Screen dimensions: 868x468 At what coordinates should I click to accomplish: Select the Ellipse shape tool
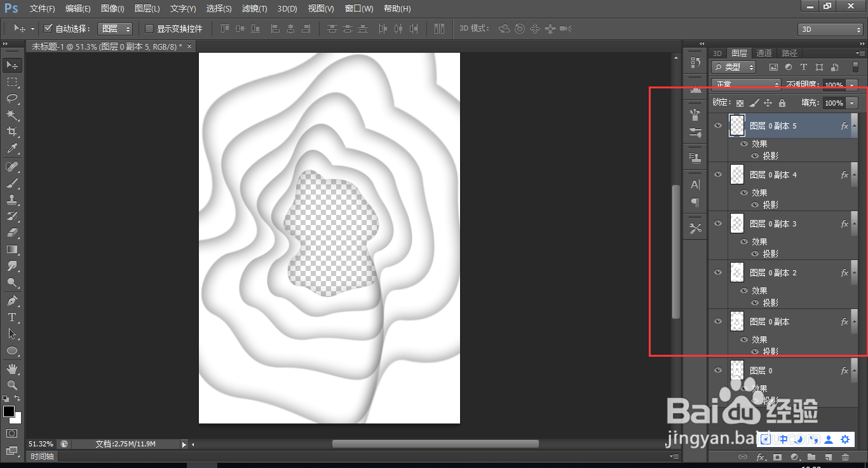click(12, 350)
